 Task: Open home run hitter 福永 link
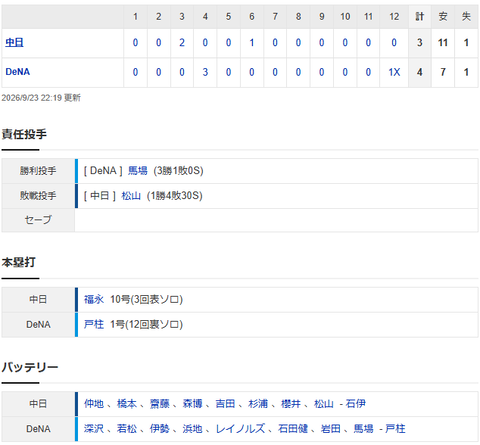tap(94, 299)
